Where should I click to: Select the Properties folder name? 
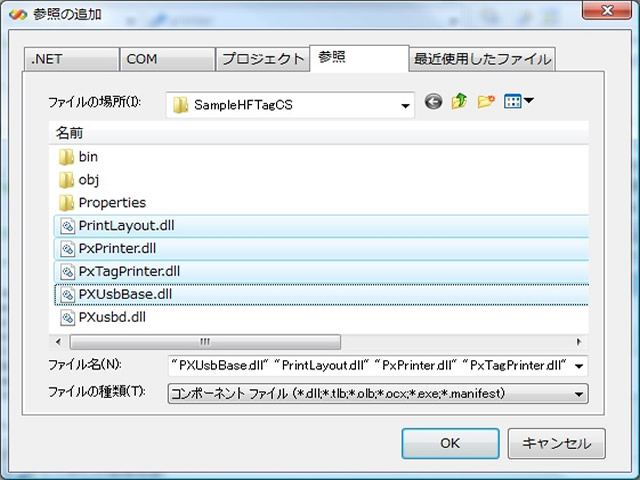pos(112,203)
